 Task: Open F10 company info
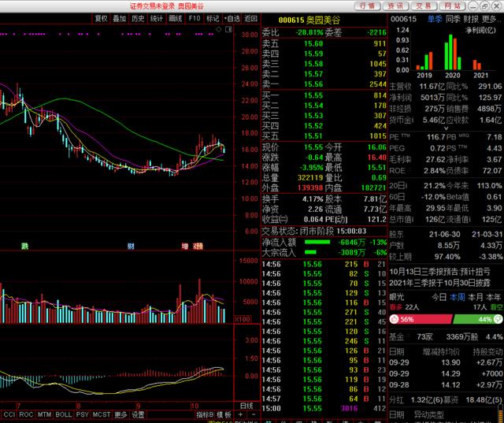tap(195, 19)
